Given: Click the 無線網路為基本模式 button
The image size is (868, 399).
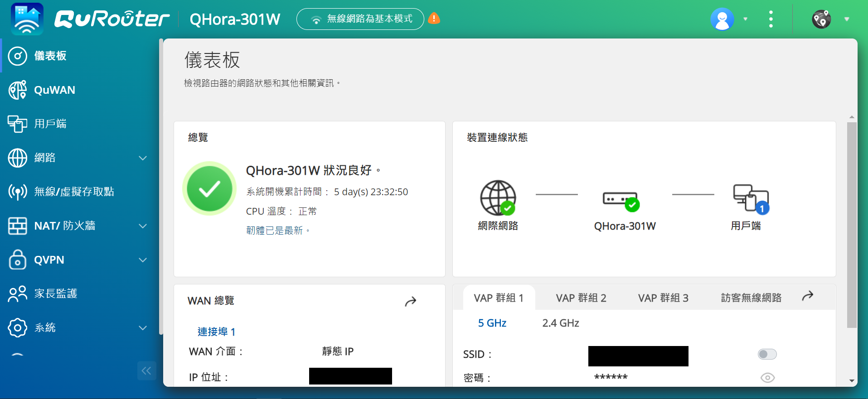Looking at the screenshot, I should [x=360, y=19].
